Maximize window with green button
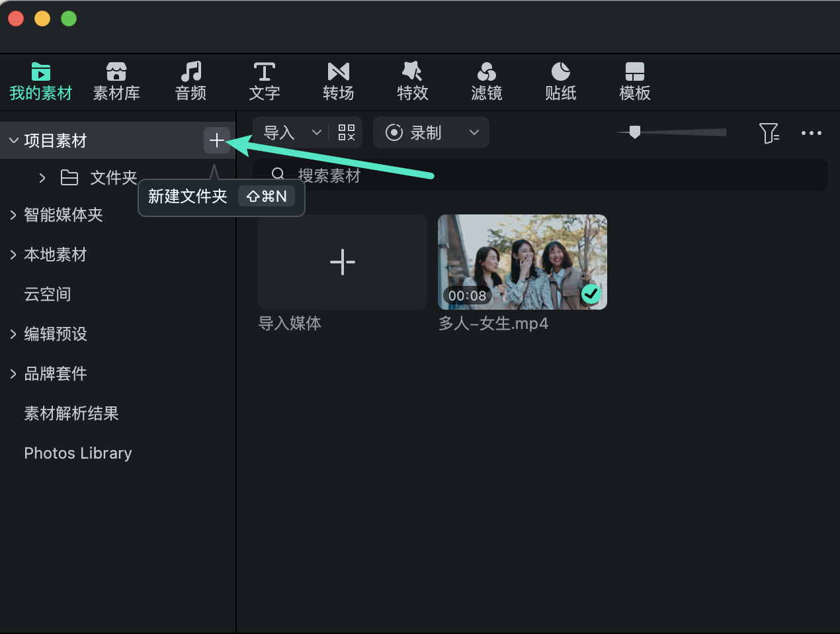 pos(69,19)
